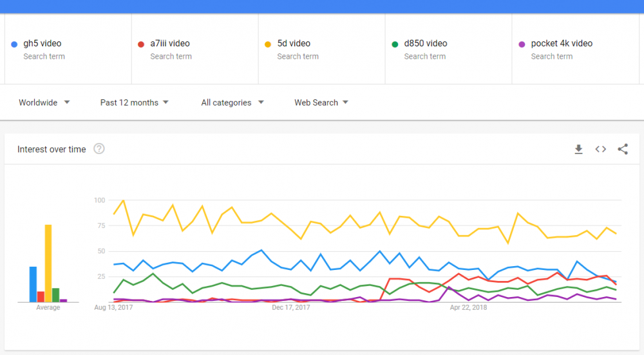Click the red dot next to a7iii video
This screenshot has width=644, height=355.
[141, 44]
